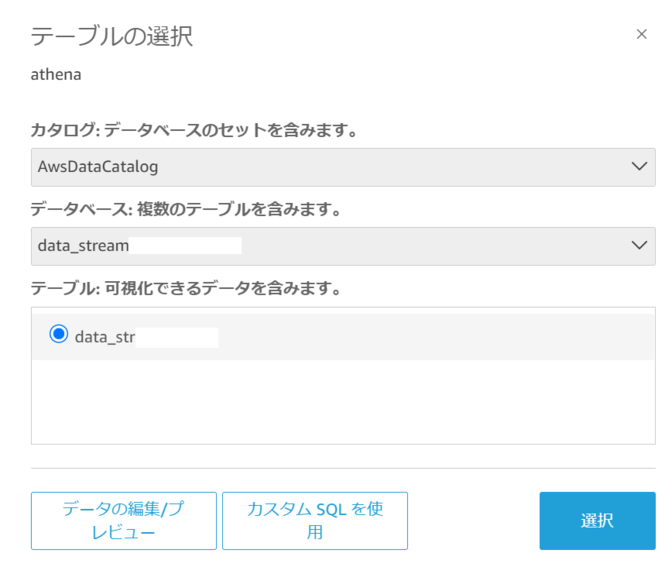Click the masked part of the table name

[x=177, y=337]
